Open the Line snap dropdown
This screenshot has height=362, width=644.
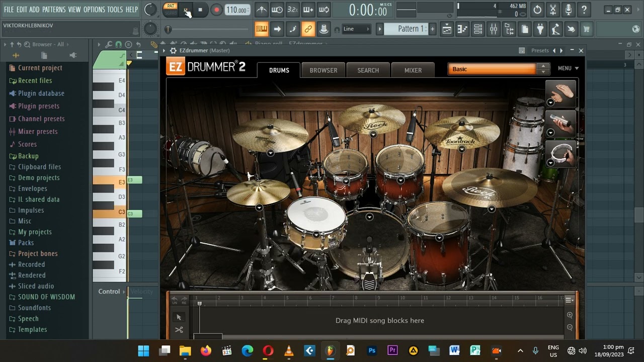pyautogui.click(x=357, y=29)
